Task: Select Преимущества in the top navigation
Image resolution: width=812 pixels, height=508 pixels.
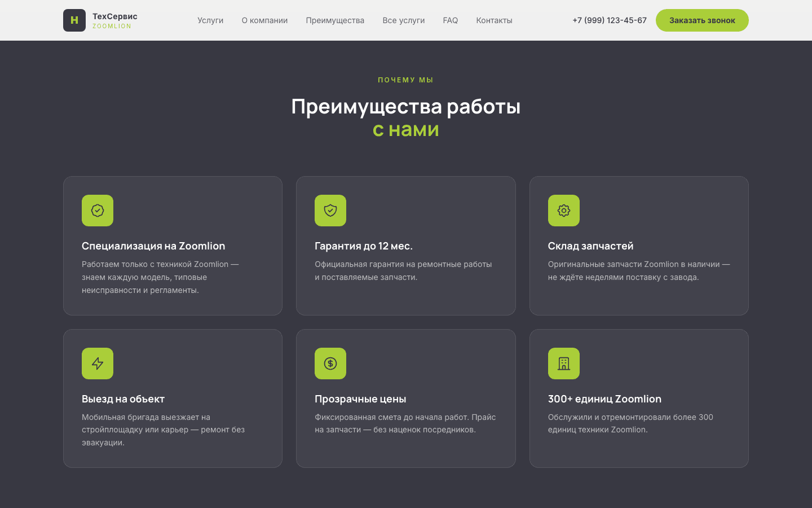Action: pos(335,20)
